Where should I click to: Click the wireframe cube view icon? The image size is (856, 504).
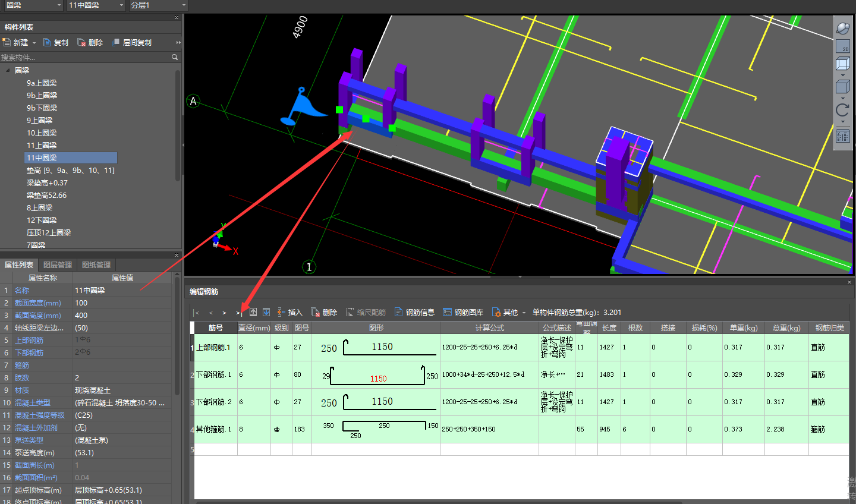point(843,64)
